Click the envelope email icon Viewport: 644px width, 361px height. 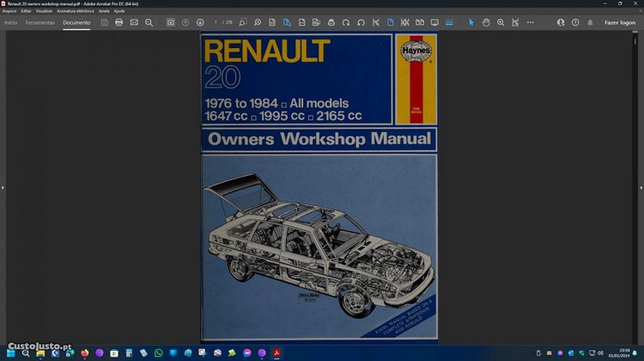pyautogui.click(x=134, y=22)
